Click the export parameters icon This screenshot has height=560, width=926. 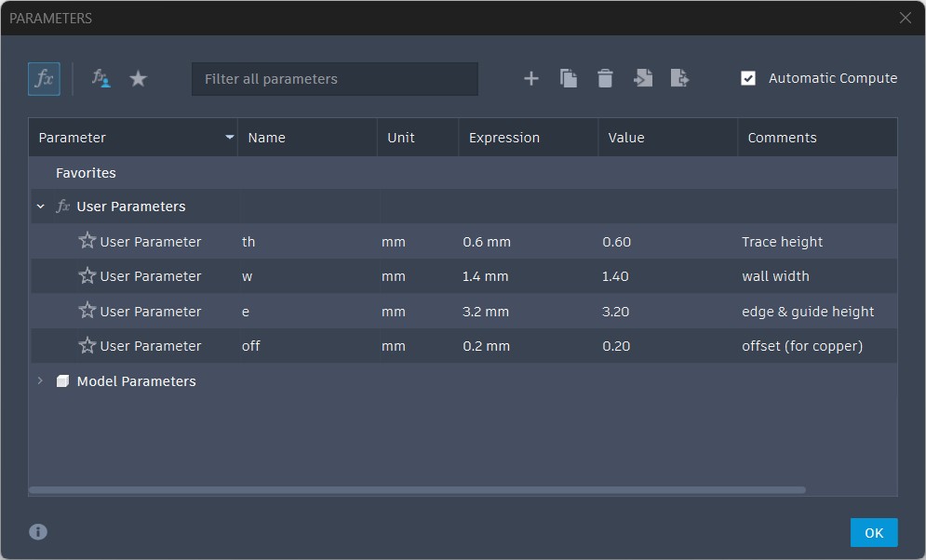[680, 79]
